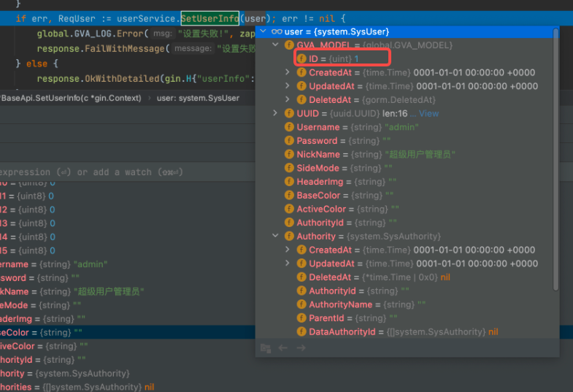Click the field icon next to NickName in popup
Image resolution: width=573 pixels, height=392 pixels.
[x=289, y=154]
